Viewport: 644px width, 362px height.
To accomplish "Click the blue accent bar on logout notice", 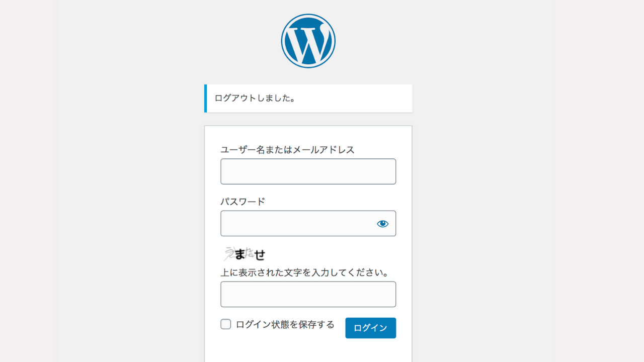I will [x=205, y=98].
